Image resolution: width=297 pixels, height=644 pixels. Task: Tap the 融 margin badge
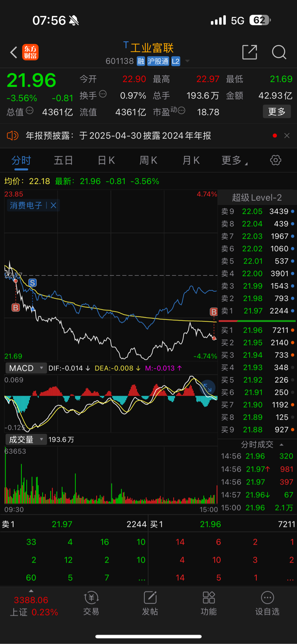tap(141, 61)
